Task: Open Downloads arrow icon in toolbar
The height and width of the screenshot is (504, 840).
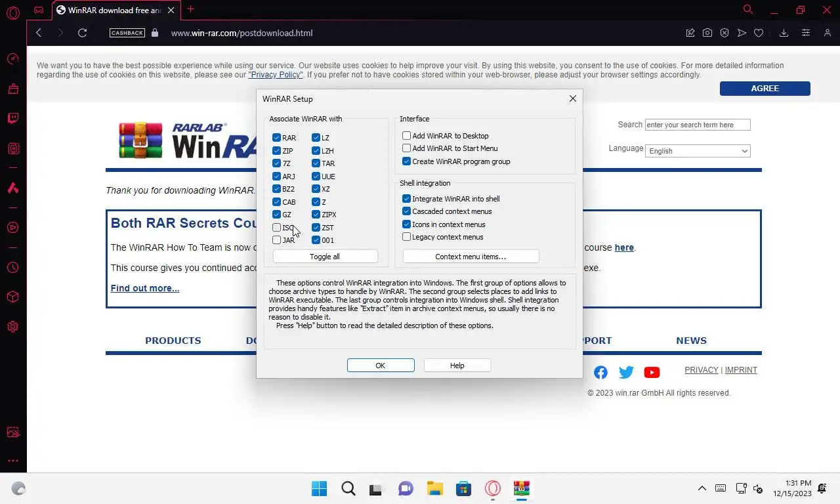Action: point(784,33)
